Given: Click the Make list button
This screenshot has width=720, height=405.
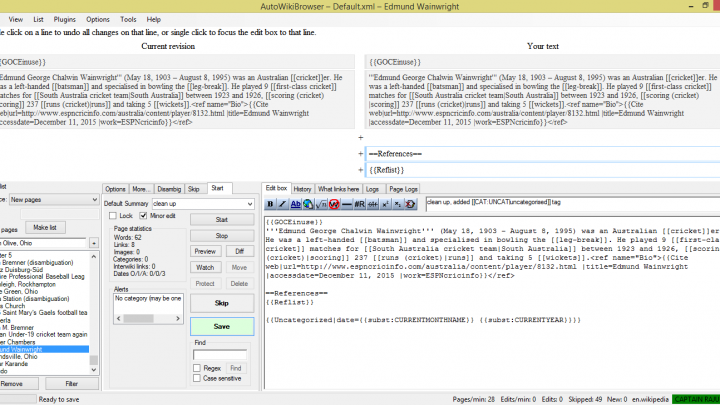Looking at the screenshot, I should pyautogui.click(x=40, y=227).
